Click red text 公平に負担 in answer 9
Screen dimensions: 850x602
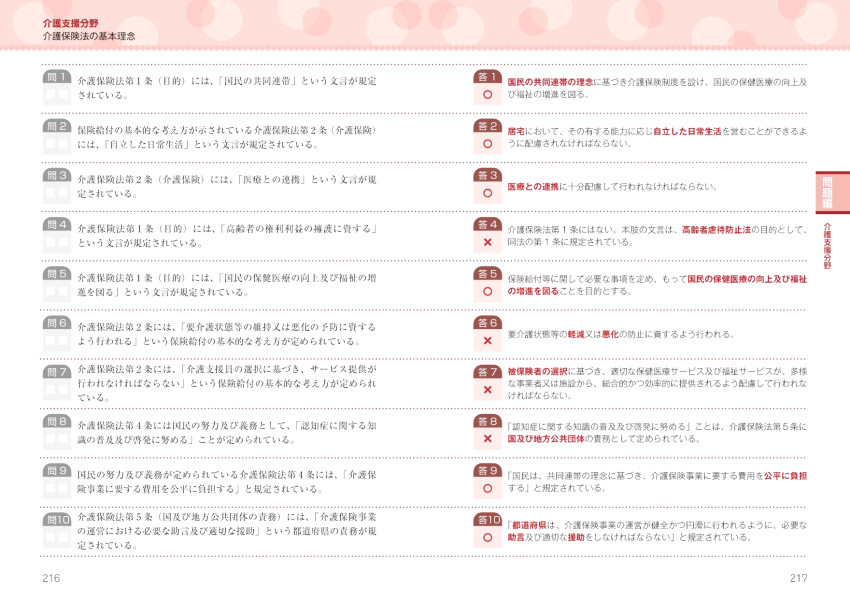point(785,476)
